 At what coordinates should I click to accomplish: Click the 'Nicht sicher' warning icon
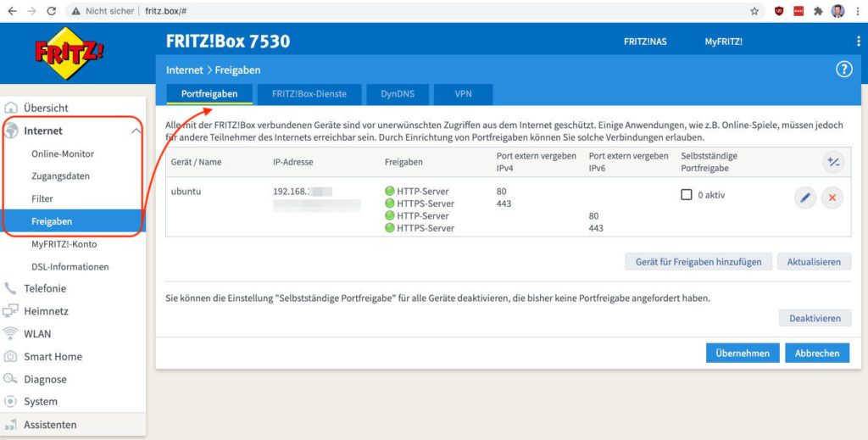tap(76, 11)
